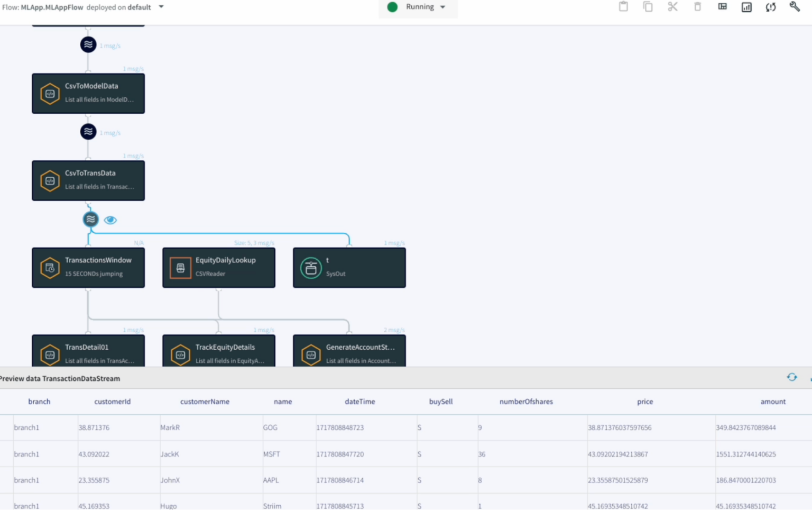Open flow settings with the wrench icon

[x=795, y=7]
